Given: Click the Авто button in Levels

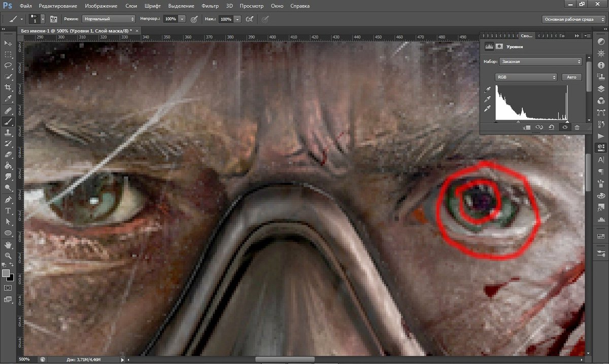Looking at the screenshot, I should (571, 78).
